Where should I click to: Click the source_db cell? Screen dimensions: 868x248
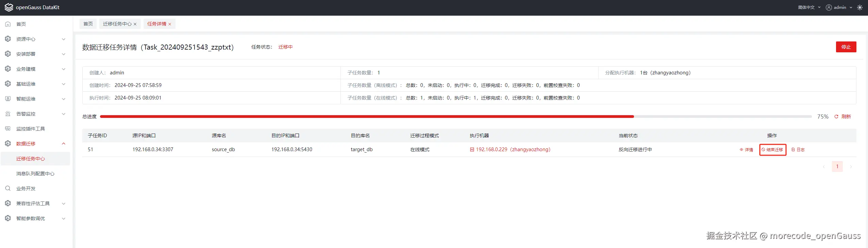point(223,149)
